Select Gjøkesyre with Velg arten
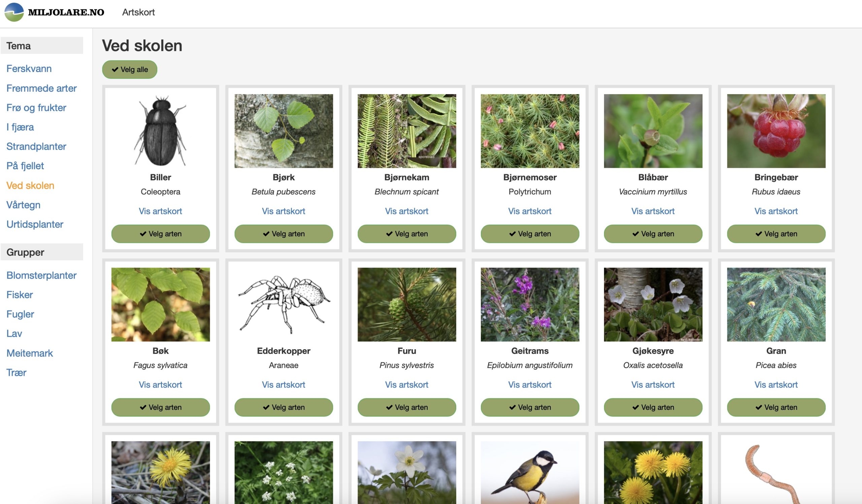 pos(653,407)
